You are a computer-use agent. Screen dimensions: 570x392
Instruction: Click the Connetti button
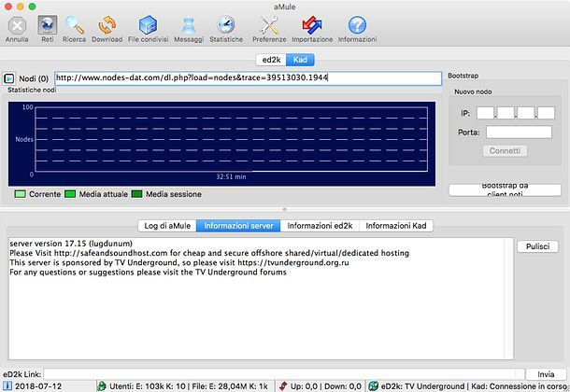click(x=505, y=150)
